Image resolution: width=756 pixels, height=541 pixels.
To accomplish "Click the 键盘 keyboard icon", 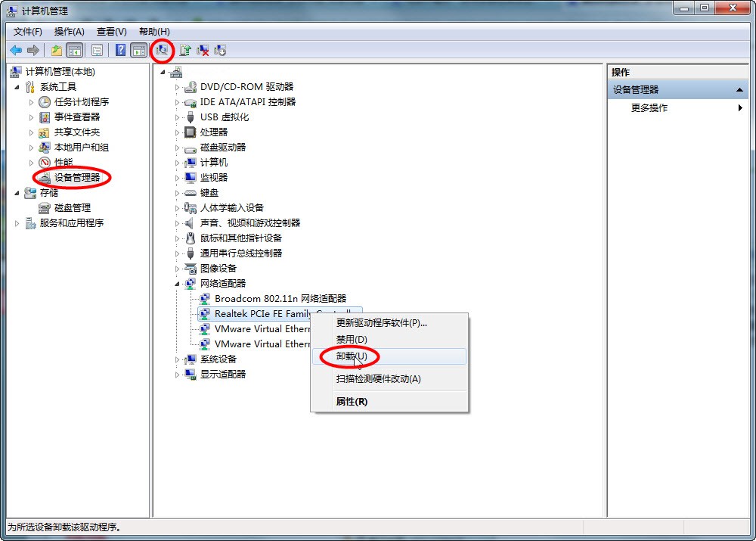I will (x=191, y=192).
